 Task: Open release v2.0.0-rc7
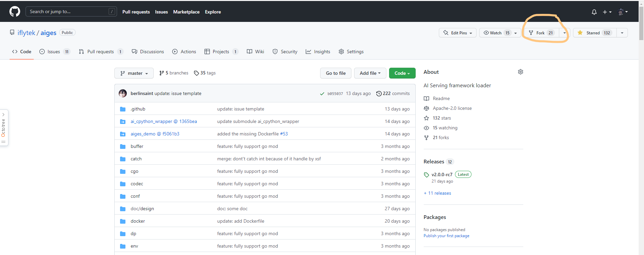[442, 174]
